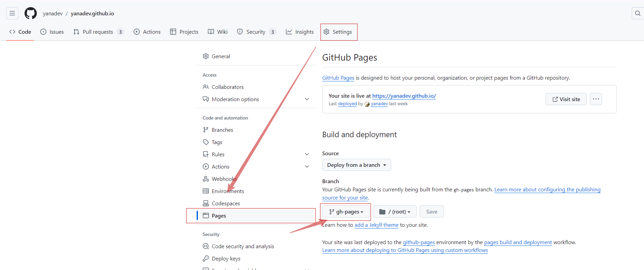Click the Collaborators people icon
Viewport: 644px width, 270px height.
tap(206, 87)
